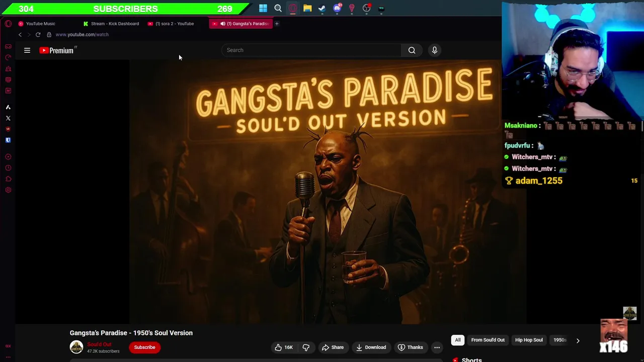This screenshot has width=644, height=362.
Task: Open Windows taskbar search magnifier
Action: tap(278, 8)
